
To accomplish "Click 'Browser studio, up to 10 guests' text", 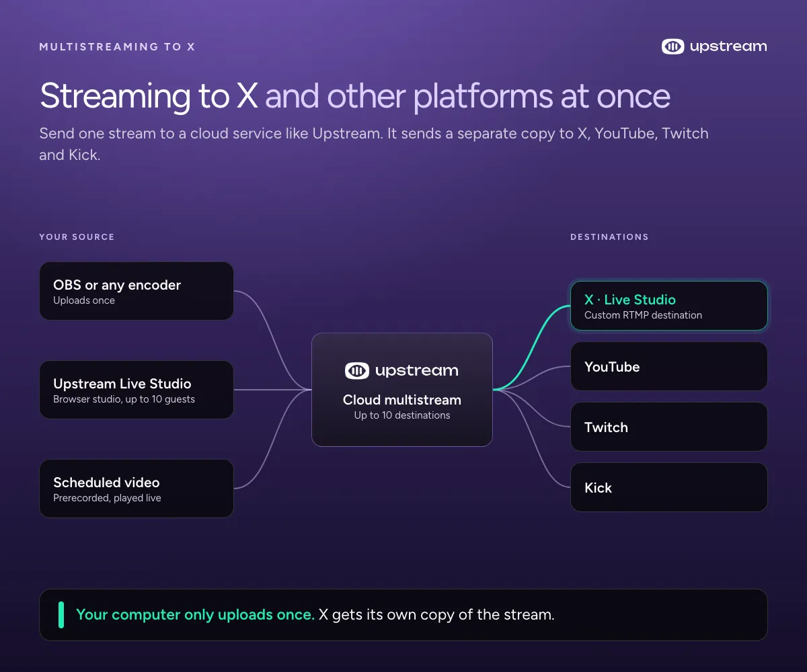I will pos(124,399).
